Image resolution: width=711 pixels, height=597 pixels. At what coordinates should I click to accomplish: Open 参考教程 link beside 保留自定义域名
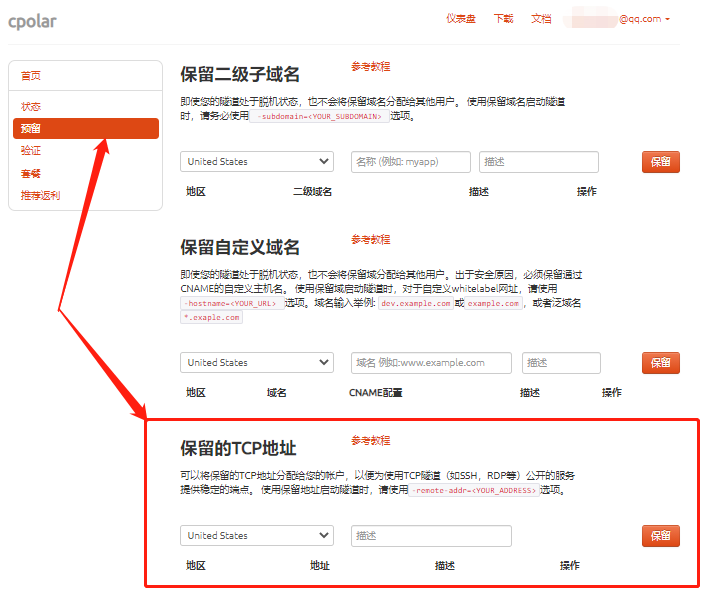tap(370, 240)
